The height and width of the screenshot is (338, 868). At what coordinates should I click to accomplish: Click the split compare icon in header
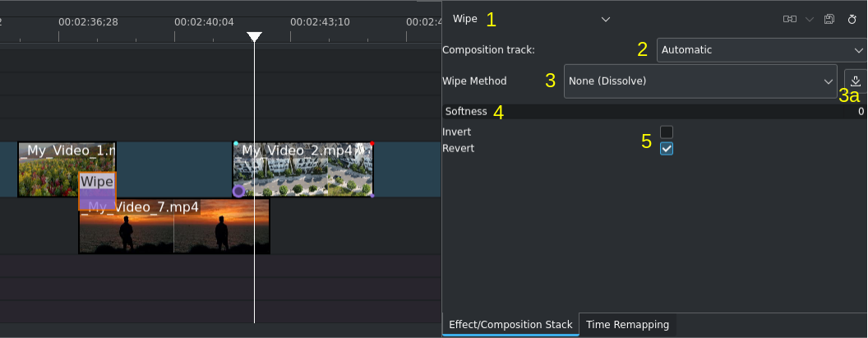click(789, 20)
